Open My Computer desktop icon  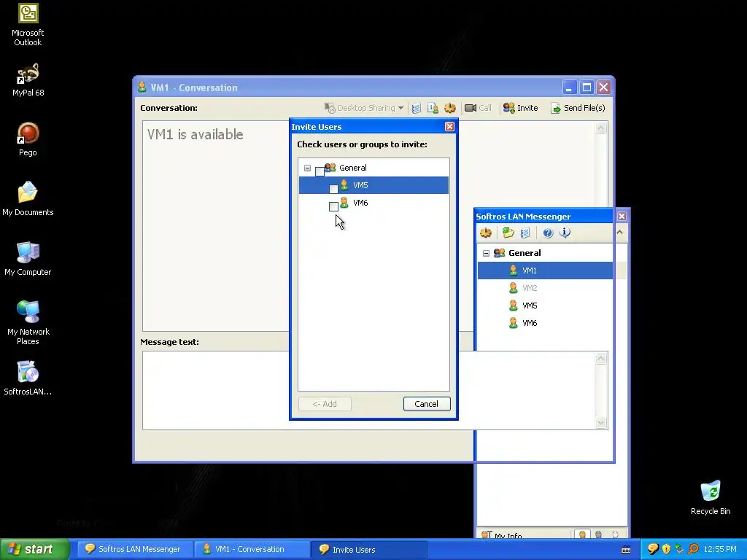[x=28, y=259]
